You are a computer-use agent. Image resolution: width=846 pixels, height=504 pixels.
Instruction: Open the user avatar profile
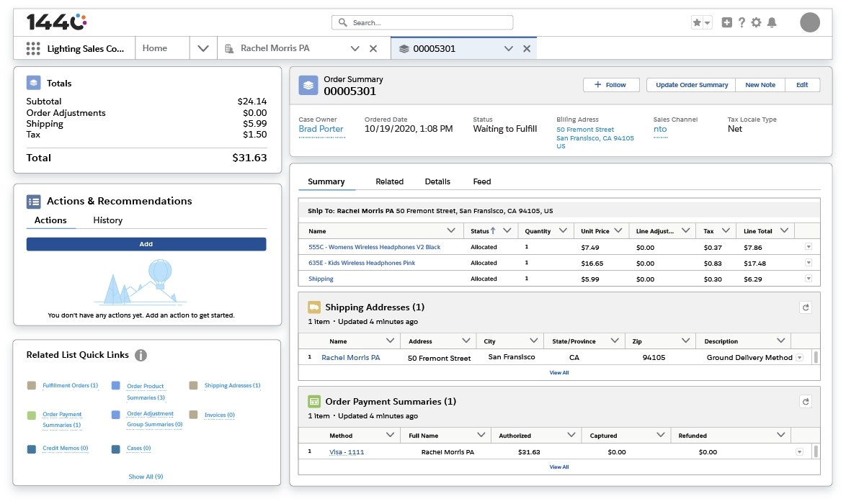pyautogui.click(x=810, y=22)
